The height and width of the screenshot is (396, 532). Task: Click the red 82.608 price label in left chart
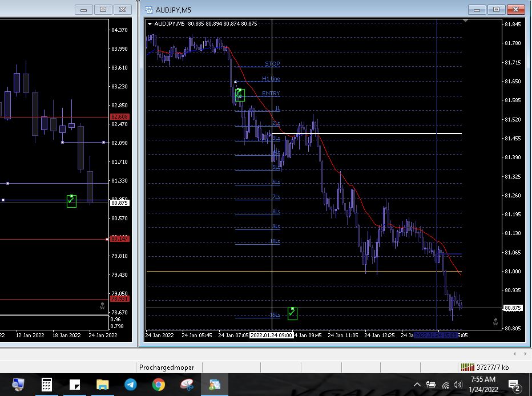(119, 116)
